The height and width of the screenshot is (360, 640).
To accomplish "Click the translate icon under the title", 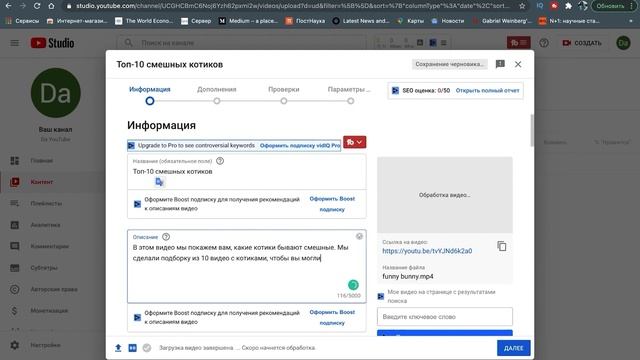I will [160, 182].
